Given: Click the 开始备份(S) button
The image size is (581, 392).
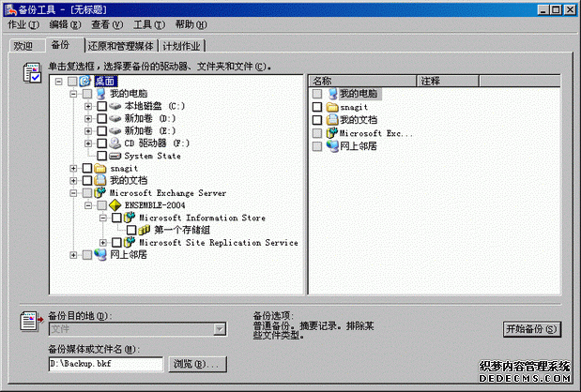Looking at the screenshot, I should click(531, 329).
